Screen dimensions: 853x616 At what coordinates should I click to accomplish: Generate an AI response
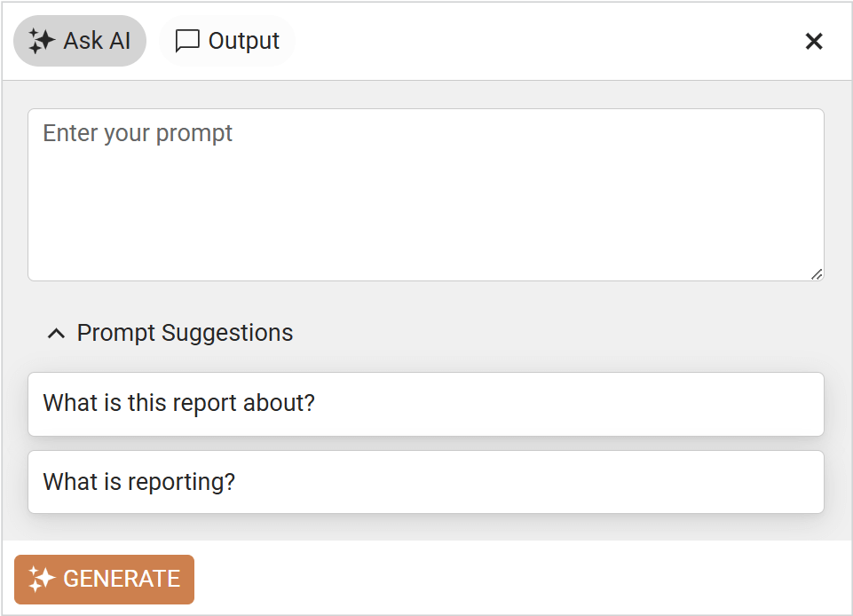point(104,579)
